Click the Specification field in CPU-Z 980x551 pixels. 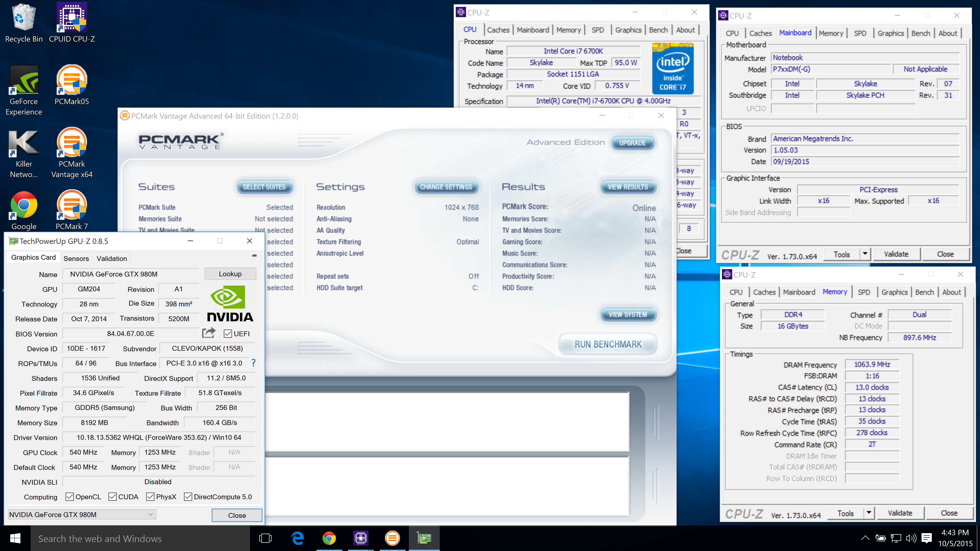click(x=603, y=101)
